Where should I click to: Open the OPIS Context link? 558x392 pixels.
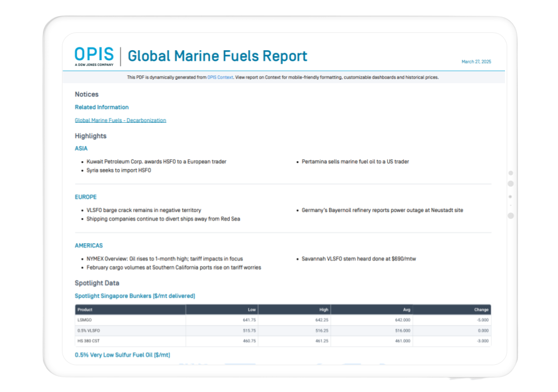220,78
